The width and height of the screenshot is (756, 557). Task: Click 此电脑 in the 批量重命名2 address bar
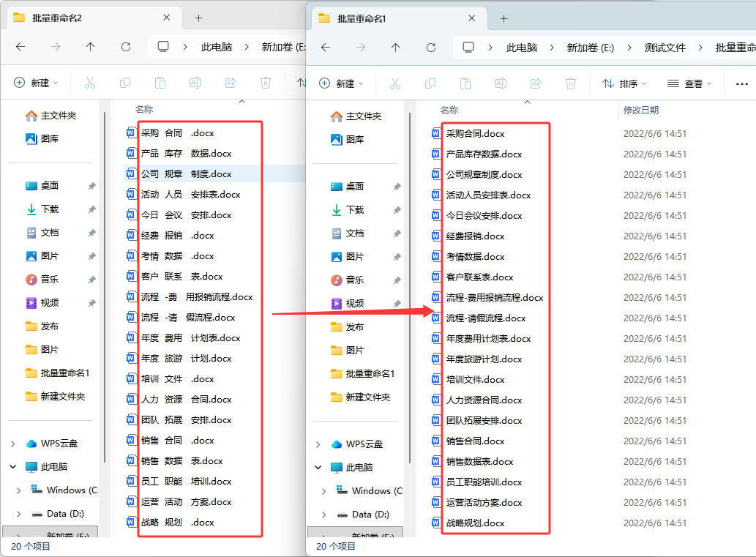coord(217,47)
